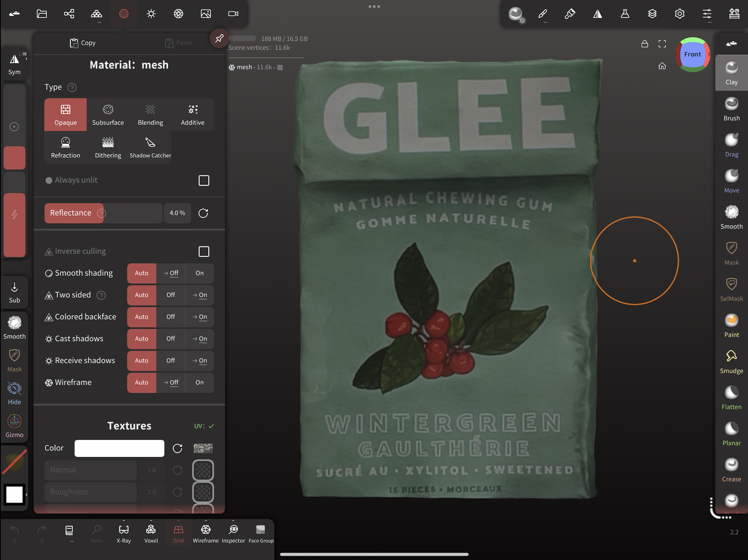This screenshot has height=560, width=748.
Task: Open the Layers menu icon
Action: [652, 14]
